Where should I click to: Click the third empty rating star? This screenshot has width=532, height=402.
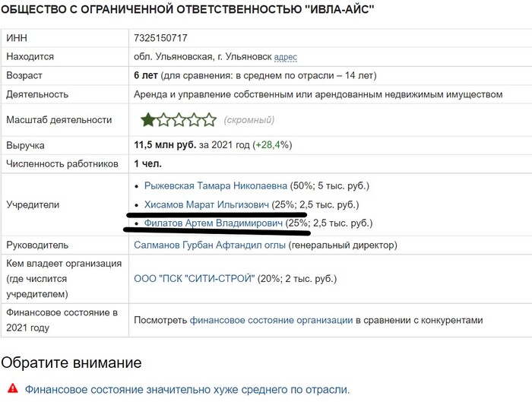pos(179,120)
